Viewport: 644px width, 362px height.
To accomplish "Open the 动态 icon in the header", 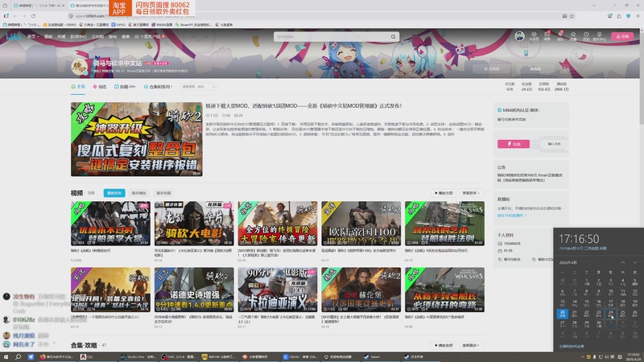I will click(560, 36).
